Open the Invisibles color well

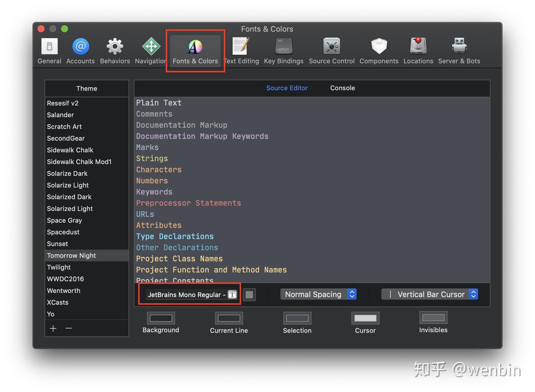(433, 318)
